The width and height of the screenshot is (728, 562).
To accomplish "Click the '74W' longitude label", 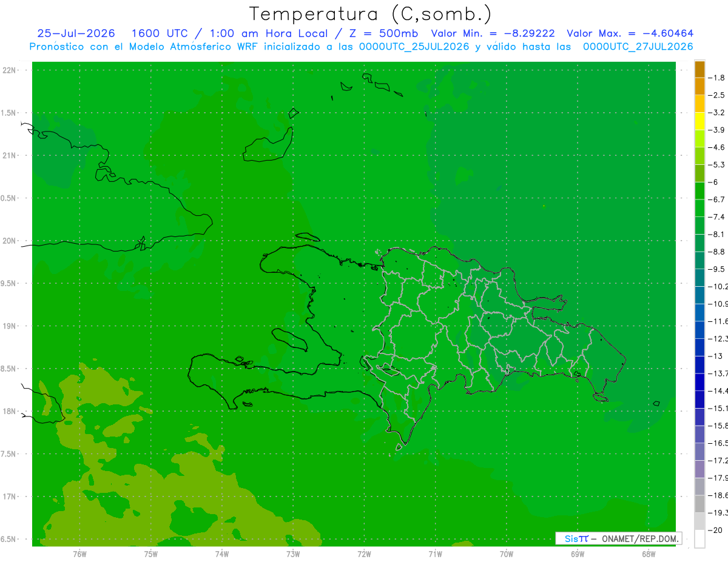I will tap(222, 554).
